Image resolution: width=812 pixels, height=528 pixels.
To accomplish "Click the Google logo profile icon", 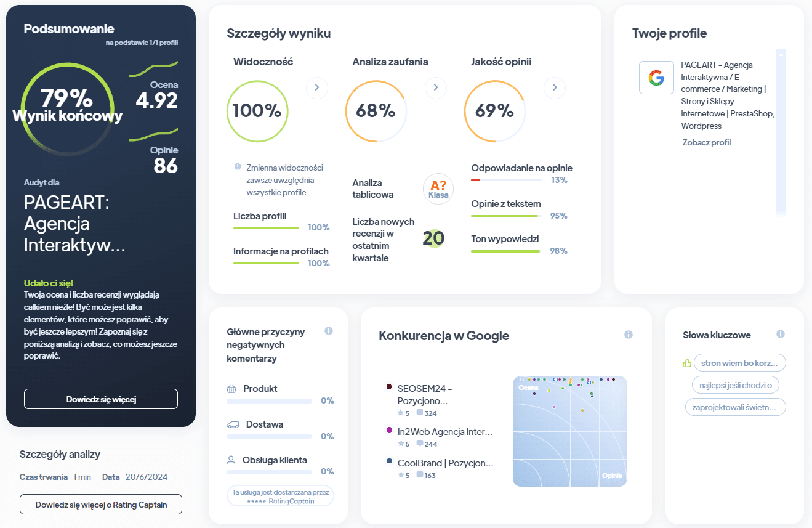I will coord(656,77).
